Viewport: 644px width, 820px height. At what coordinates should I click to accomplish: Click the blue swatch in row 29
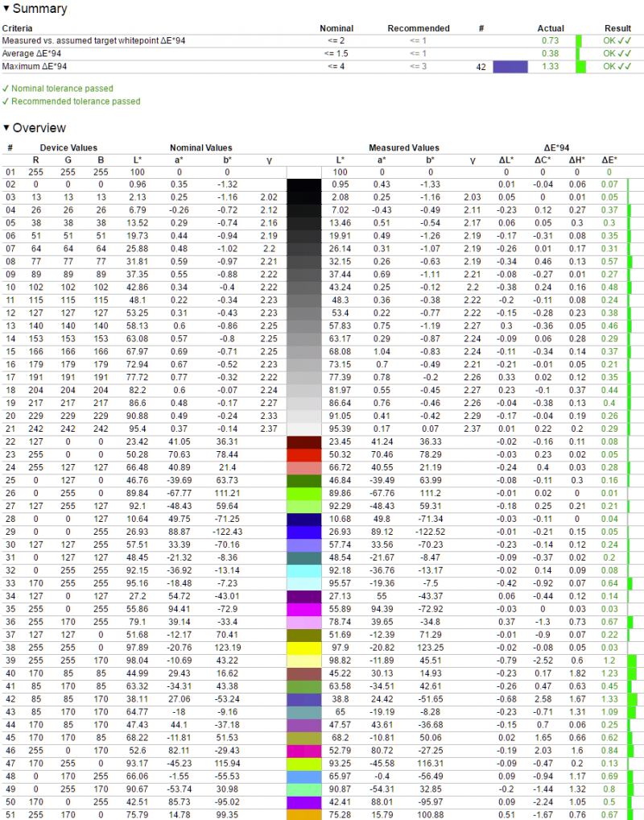click(x=304, y=532)
